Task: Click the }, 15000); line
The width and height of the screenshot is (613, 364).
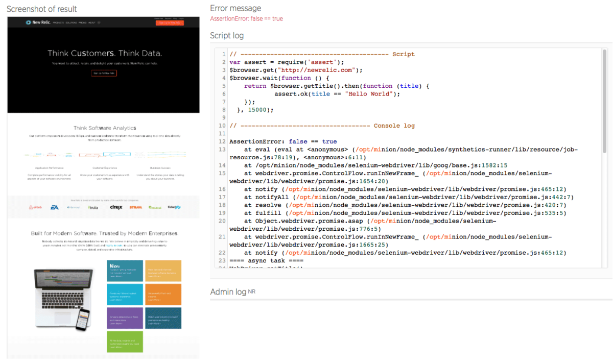Action: click(255, 110)
